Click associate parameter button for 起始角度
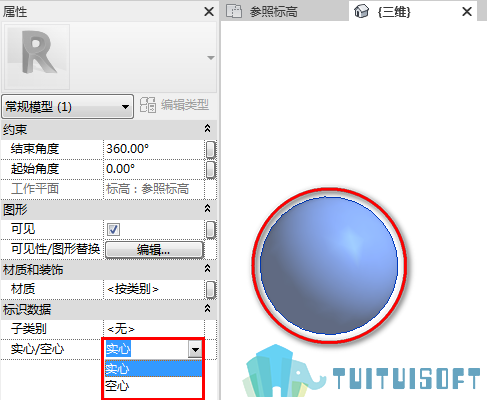The width and height of the screenshot is (487, 400). click(211, 169)
